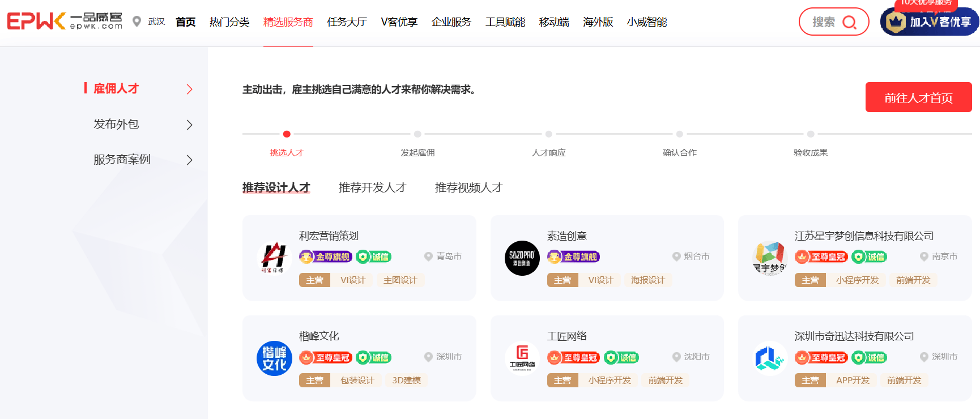This screenshot has width=980, height=419.
Task: Open 素造创意 black round avatar
Action: pos(522,258)
